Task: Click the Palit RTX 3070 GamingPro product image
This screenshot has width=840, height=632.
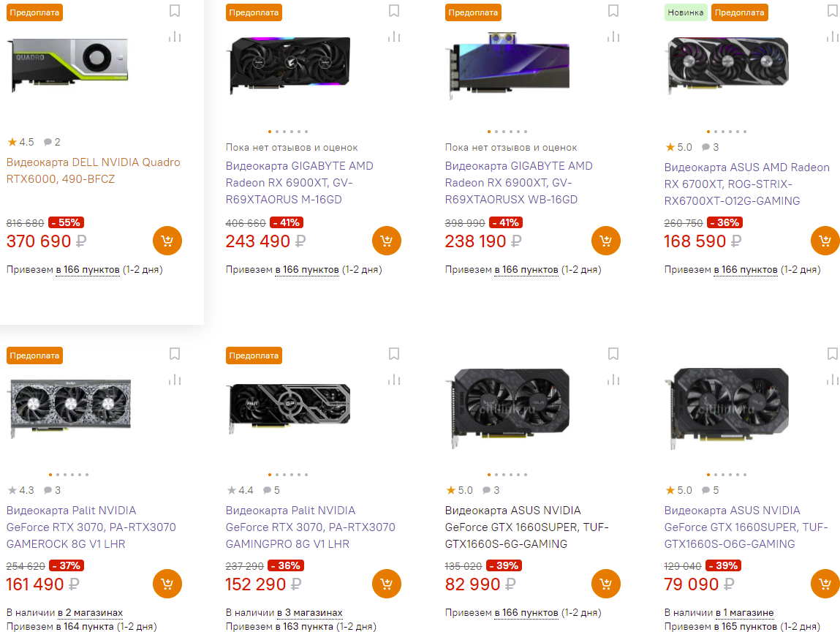Action: point(290,411)
